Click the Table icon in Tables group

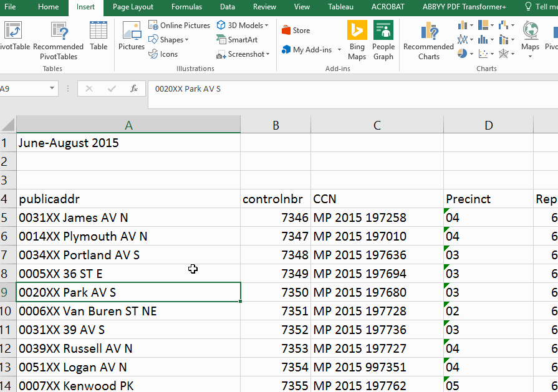99,36
